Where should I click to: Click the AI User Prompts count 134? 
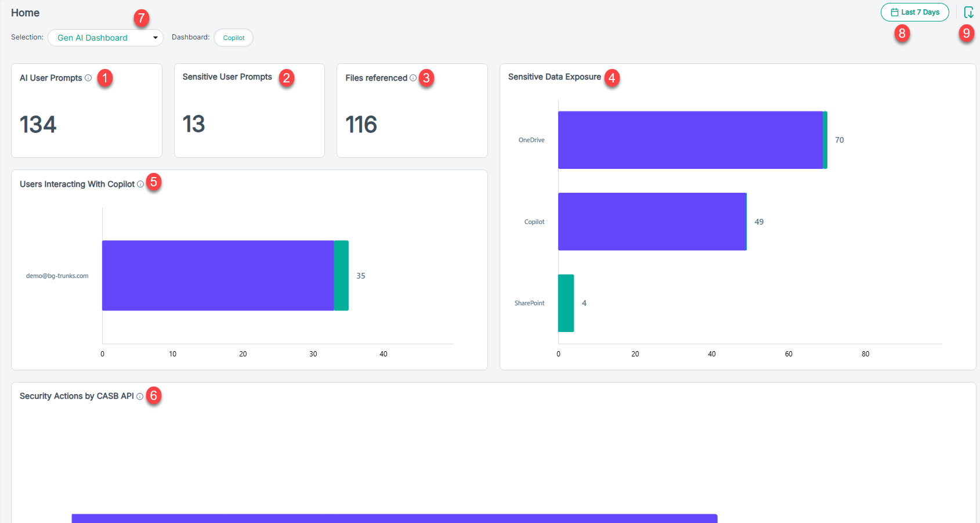38,124
